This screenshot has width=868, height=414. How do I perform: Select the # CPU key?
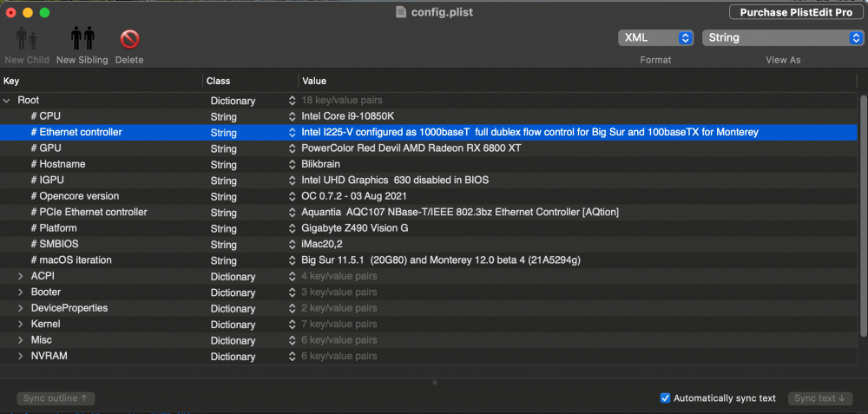tap(45, 116)
